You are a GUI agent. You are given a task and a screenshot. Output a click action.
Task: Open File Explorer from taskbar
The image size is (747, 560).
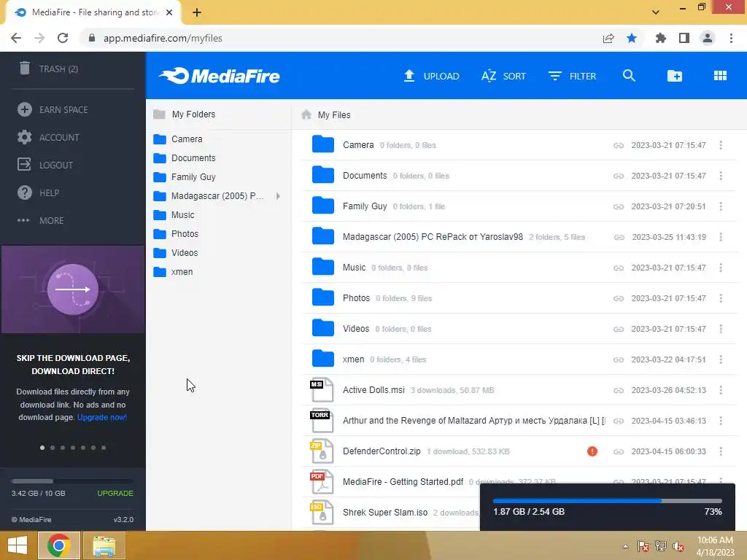(x=104, y=545)
